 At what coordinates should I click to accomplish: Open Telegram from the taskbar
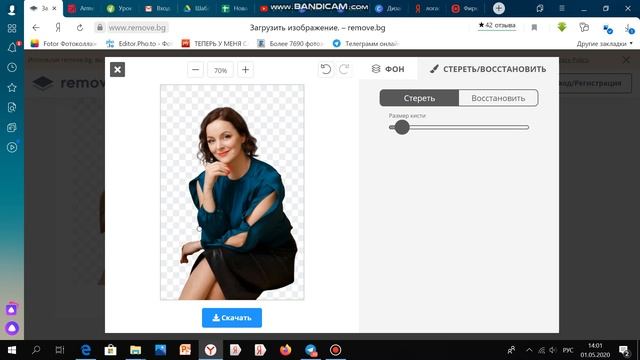pos(311,350)
